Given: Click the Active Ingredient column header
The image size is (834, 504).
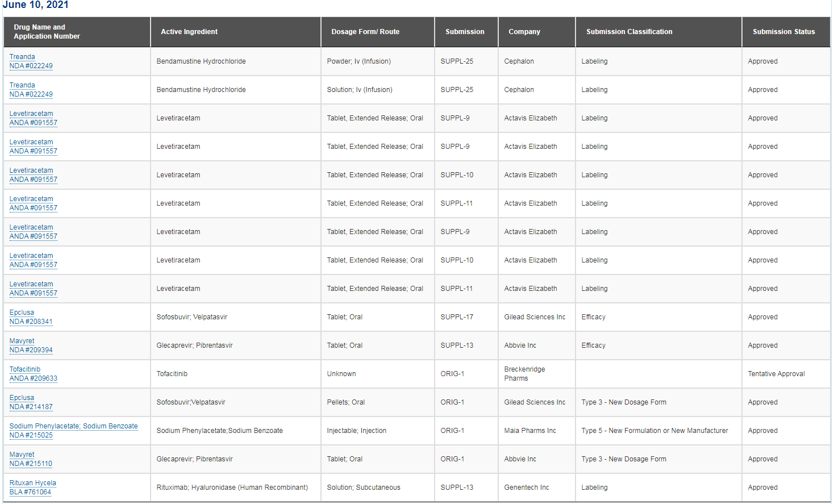Looking at the screenshot, I should (x=236, y=32).
